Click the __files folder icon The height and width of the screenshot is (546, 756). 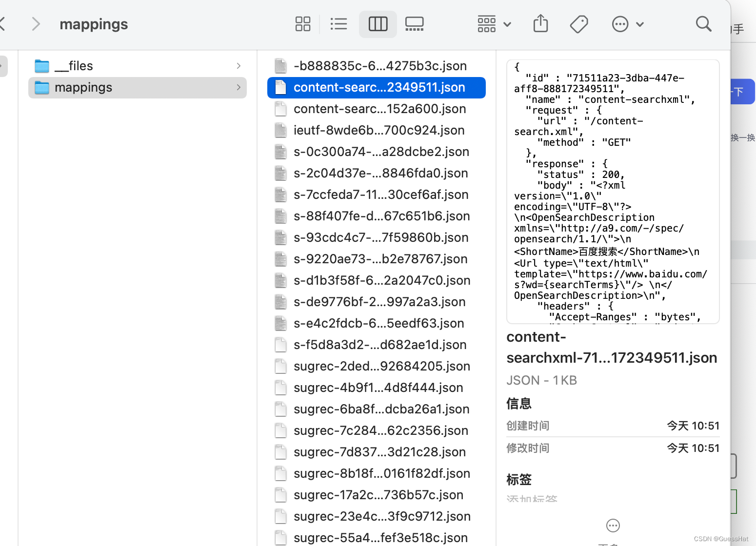click(x=42, y=66)
